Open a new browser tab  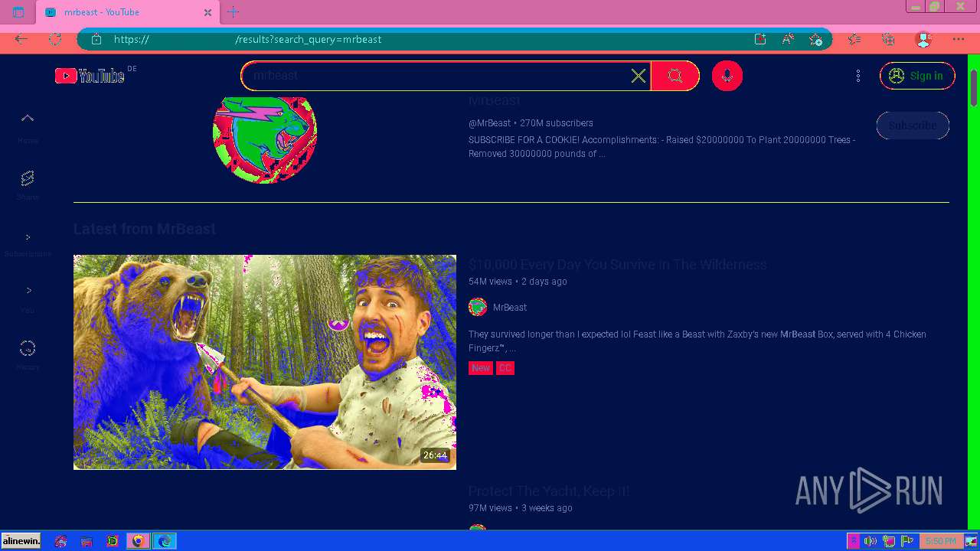[x=234, y=12]
